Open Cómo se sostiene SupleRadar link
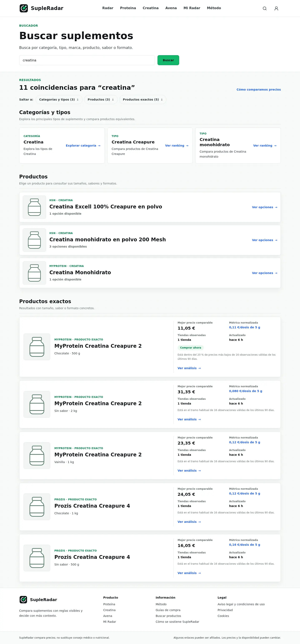Image resolution: width=300 pixels, height=644 pixels. pyautogui.click(x=177, y=622)
